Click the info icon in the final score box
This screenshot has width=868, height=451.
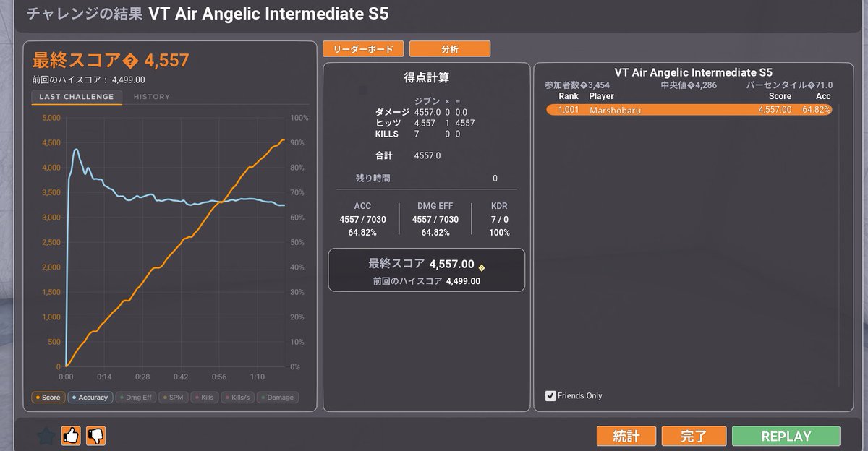[482, 267]
